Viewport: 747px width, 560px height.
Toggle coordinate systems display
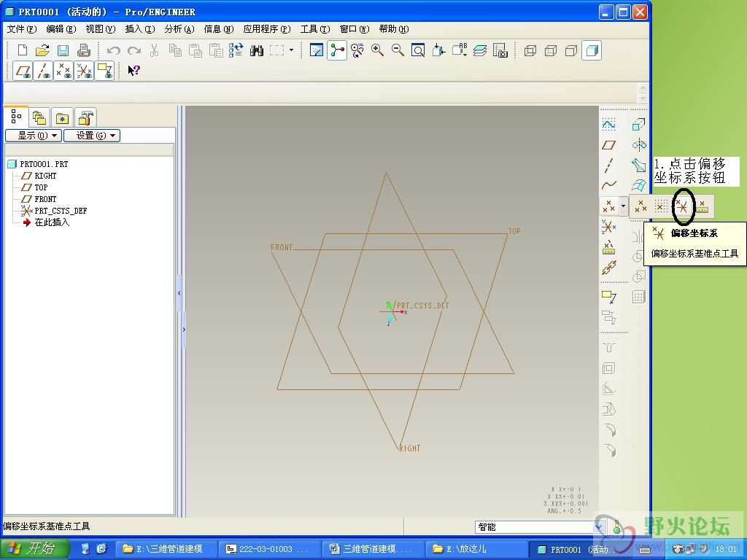(84, 71)
